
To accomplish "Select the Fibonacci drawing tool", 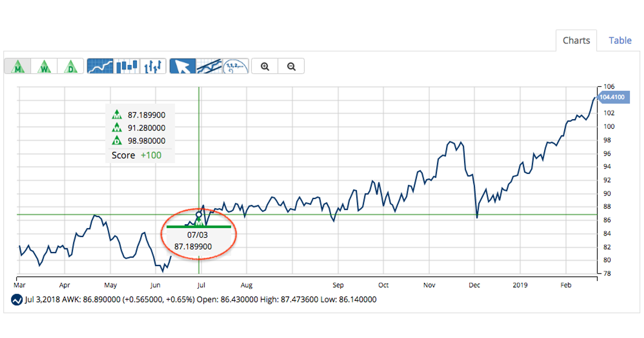I will pyautogui.click(x=236, y=66).
